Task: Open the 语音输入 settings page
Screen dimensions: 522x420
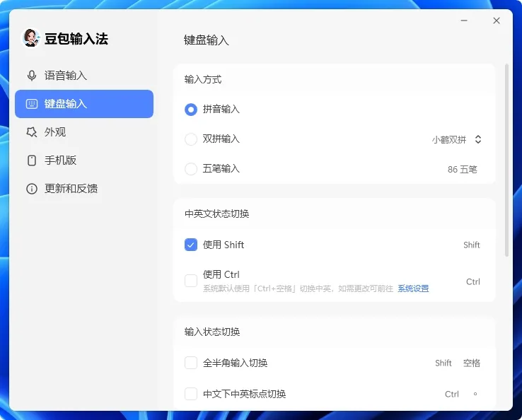Action: 84,76
